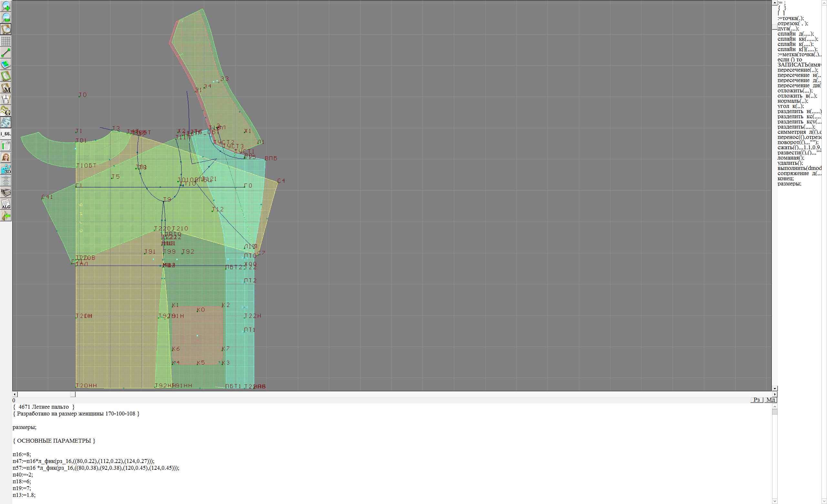This screenshot has width=827, height=504.
Task: Click the zoom out magnifier icon
Action: [x=6, y=17]
